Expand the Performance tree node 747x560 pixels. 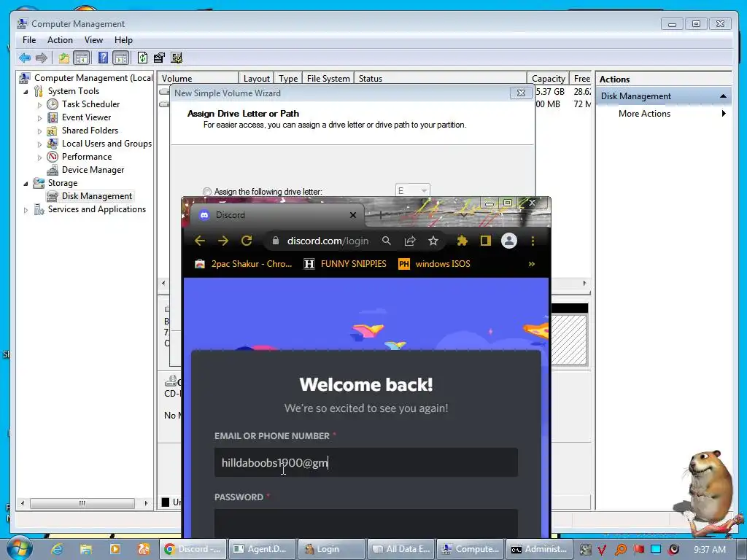[x=39, y=157]
